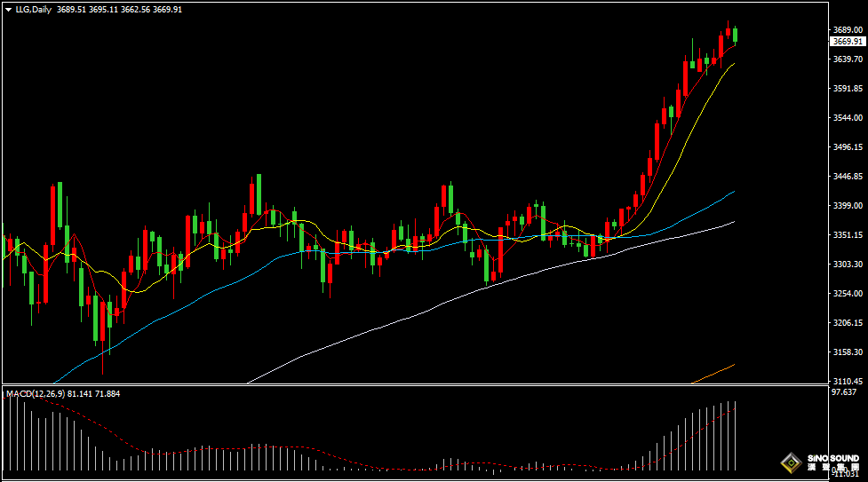Select the MACD(12,26,9) indicator label
This screenshot has width=868, height=482.
pos(36,394)
